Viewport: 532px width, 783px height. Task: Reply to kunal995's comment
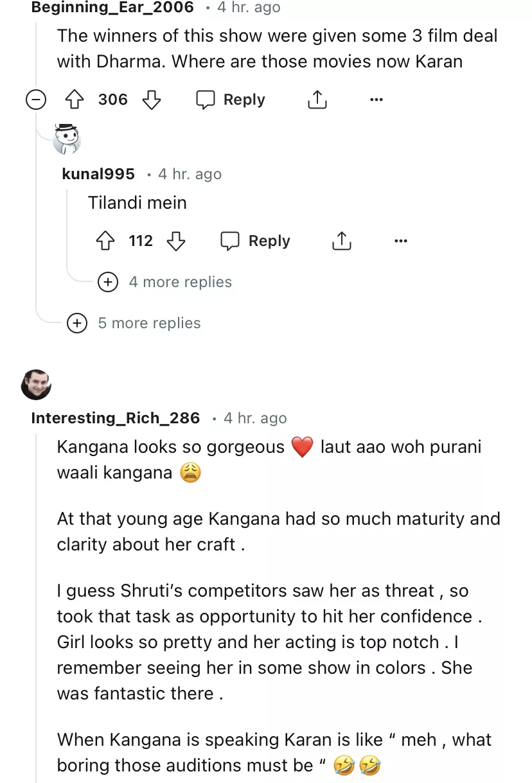click(256, 241)
